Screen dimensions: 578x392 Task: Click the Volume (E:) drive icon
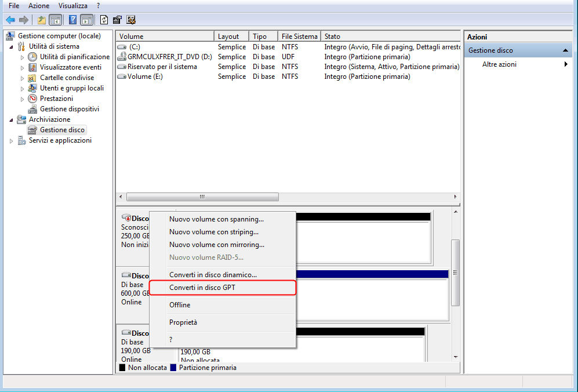[x=122, y=77]
